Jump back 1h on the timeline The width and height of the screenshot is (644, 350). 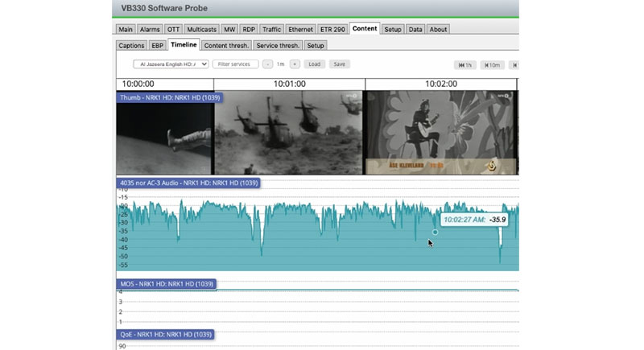466,64
